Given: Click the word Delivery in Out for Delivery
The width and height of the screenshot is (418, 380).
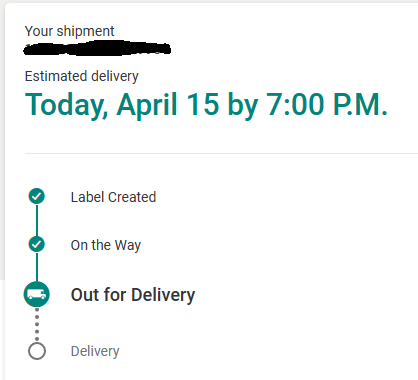Looking at the screenshot, I should 163,295.
